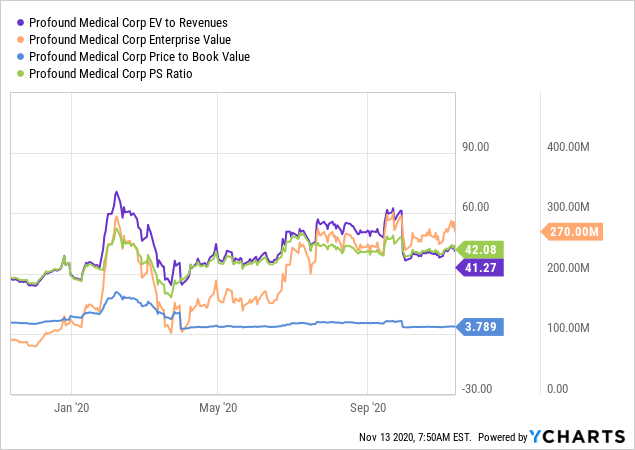Image resolution: width=635 pixels, height=450 pixels.
Task: Click the 90.00 axis label
Action: [476, 147]
